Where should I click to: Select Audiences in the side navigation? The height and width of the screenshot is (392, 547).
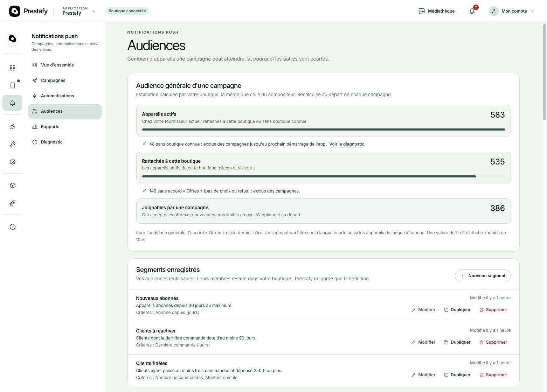coord(65,111)
